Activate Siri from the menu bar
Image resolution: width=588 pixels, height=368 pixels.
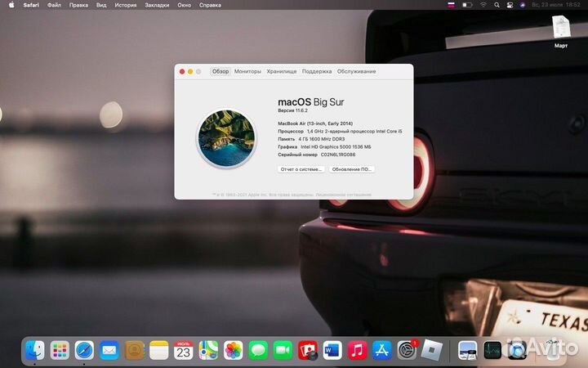(x=523, y=5)
